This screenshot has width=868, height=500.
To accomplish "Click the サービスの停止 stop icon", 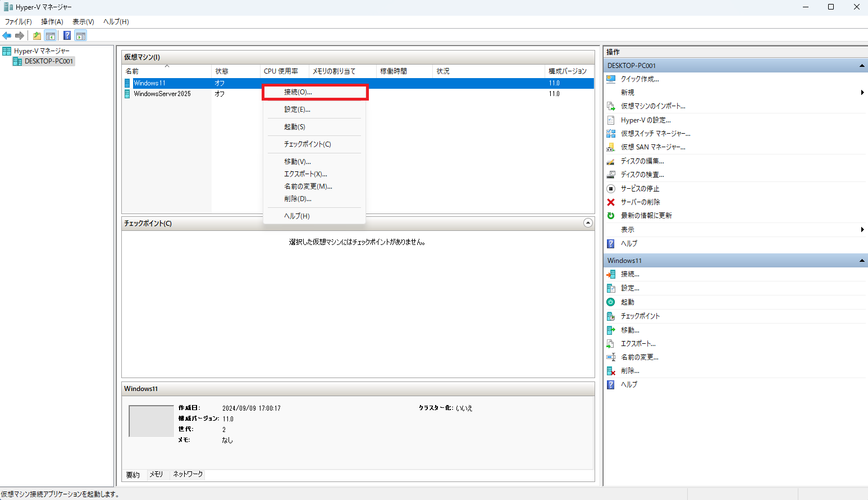I will (611, 189).
